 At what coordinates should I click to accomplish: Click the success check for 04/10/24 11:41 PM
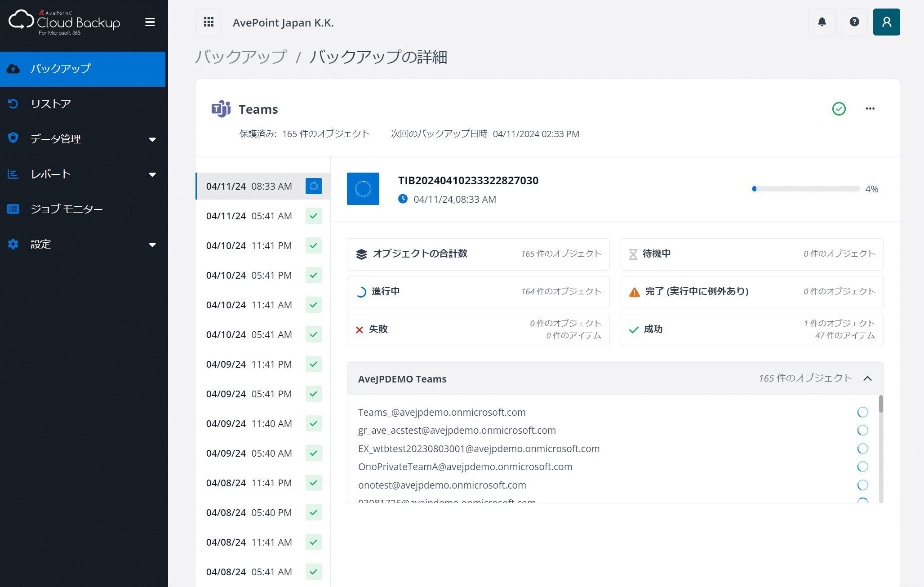click(x=314, y=245)
